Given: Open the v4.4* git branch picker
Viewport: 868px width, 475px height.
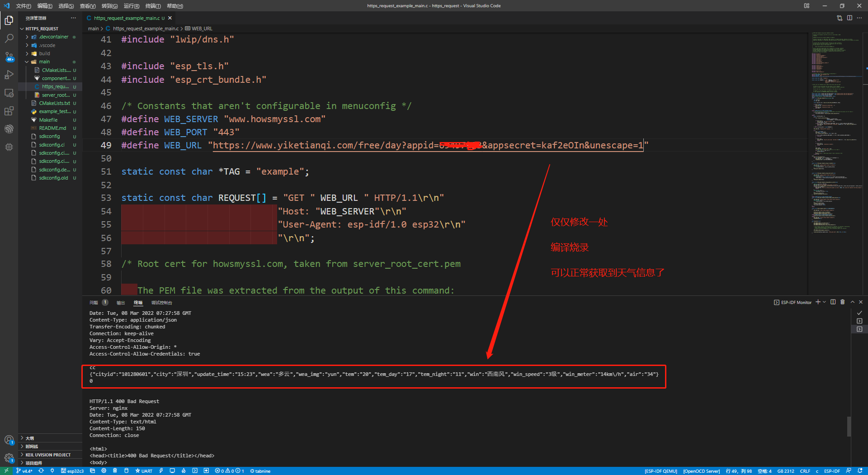Looking at the screenshot, I should 24,471.
